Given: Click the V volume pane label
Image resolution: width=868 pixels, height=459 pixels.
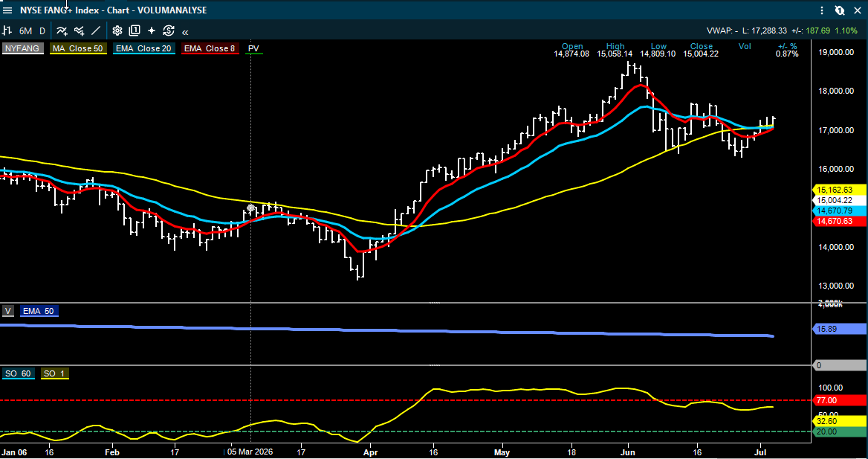Looking at the screenshot, I should pos(7,311).
